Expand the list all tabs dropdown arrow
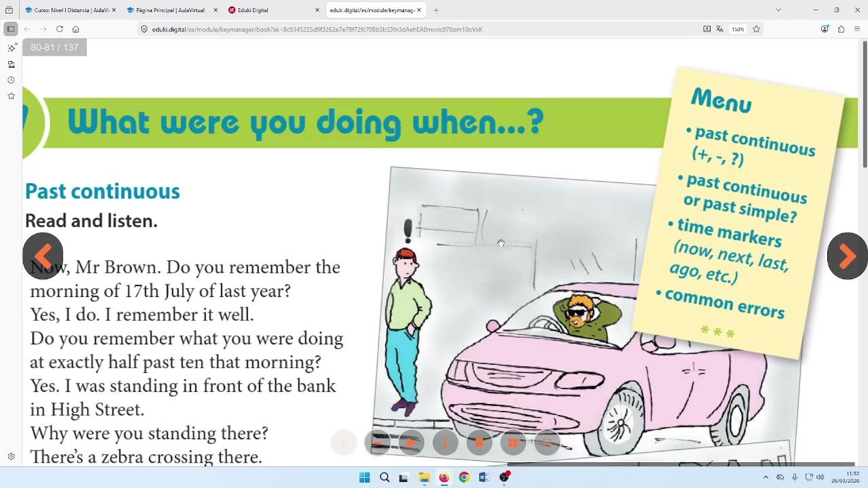The image size is (868, 488). click(x=778, y=10)
